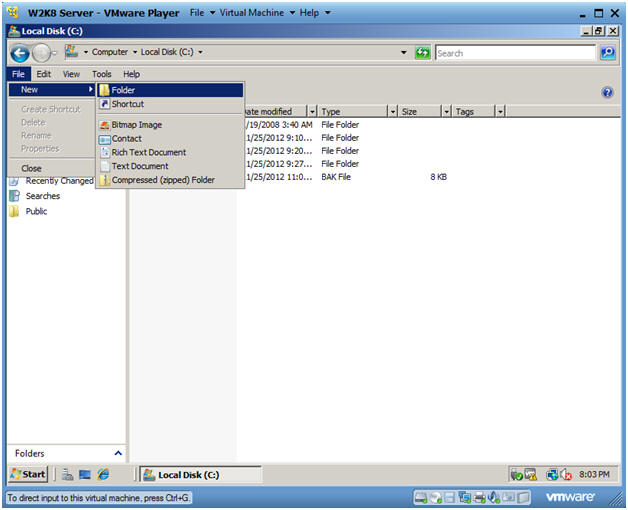Choose Shortcut from the New submenu
This screenshot has height=510, width=628.
pyautogui.click(x=170, y=104)
